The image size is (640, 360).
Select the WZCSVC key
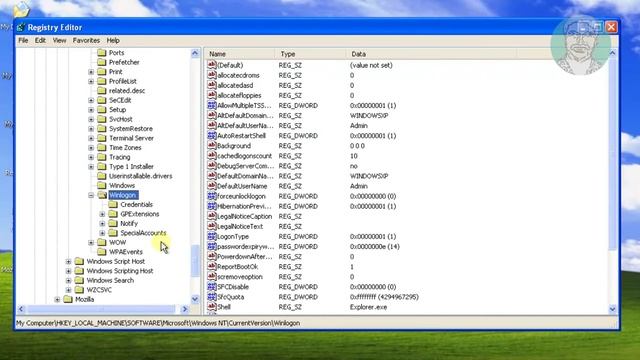(x=99, y=290)
